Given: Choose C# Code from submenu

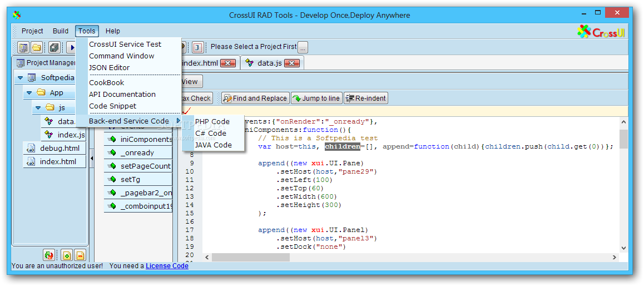Looking at the screenshot, I should (x=211, y=134).
